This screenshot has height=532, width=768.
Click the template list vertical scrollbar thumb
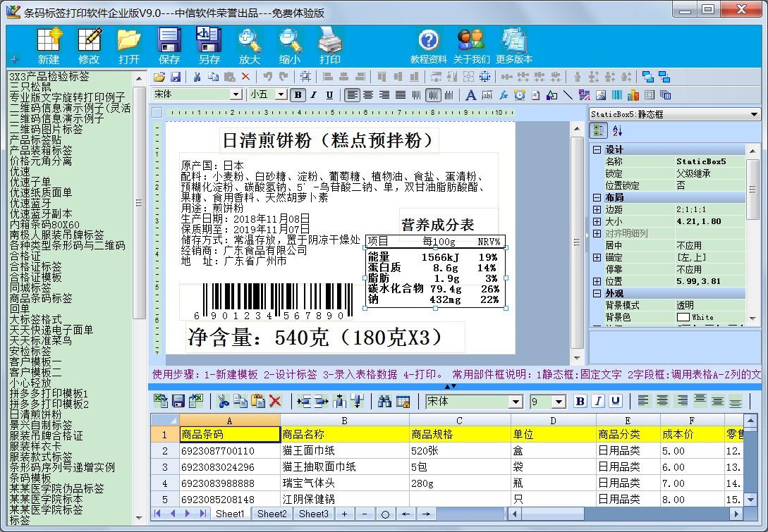click(139, 202)
